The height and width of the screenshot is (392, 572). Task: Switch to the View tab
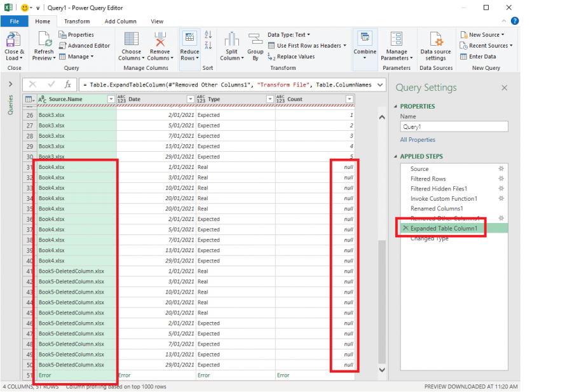[x=157, y=22]
